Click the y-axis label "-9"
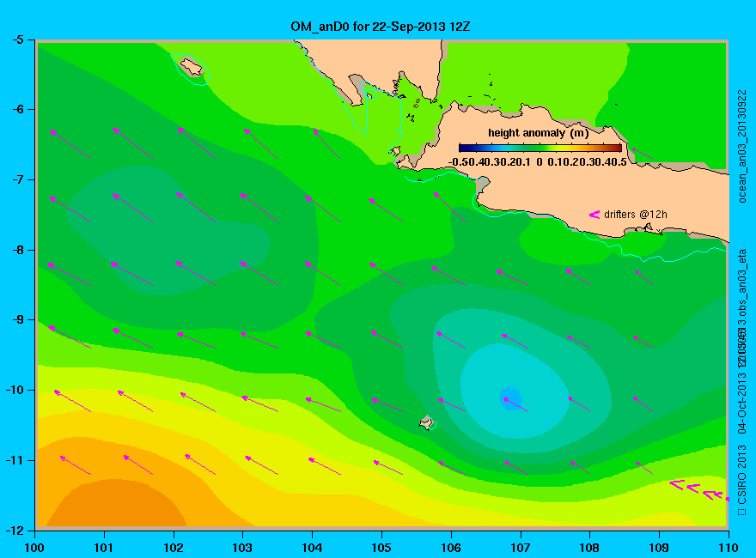Screen dimensions: 756x558 [17, 320]
